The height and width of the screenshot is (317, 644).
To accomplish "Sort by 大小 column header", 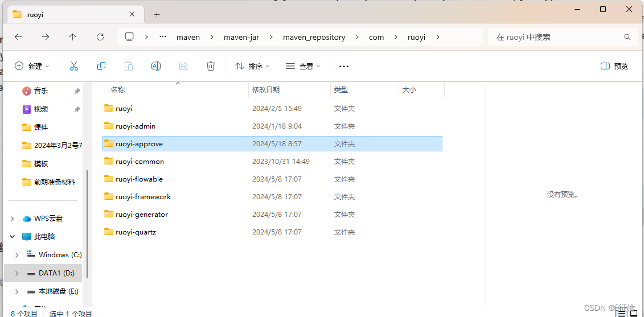I will point(409,90).
